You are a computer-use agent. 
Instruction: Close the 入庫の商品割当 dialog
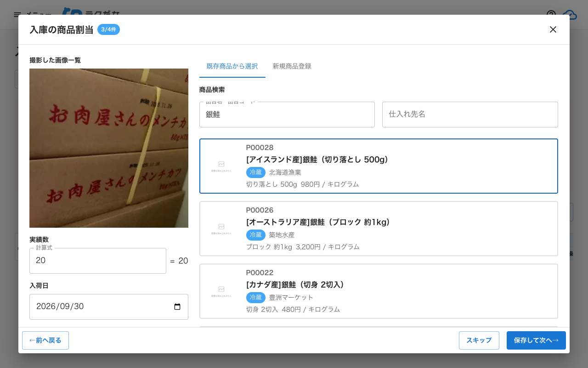[x=553, y=29]
